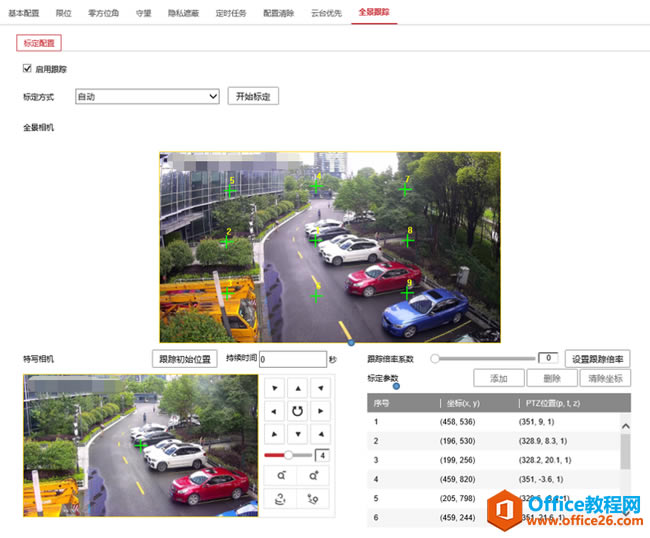Image resolution: width=650 pixels, height=538 pixels.
Task: Click calibration point 8 crosshair in panorama
Action: 408,240
